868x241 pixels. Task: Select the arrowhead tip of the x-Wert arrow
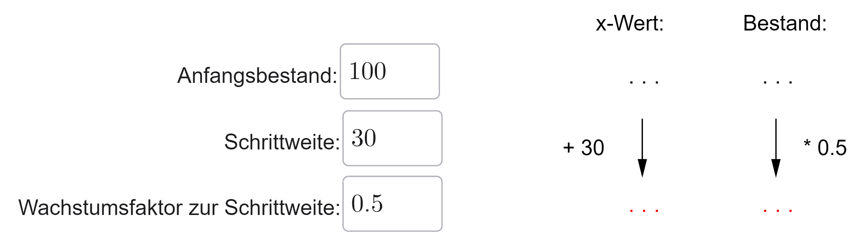[x=642, y=169]
